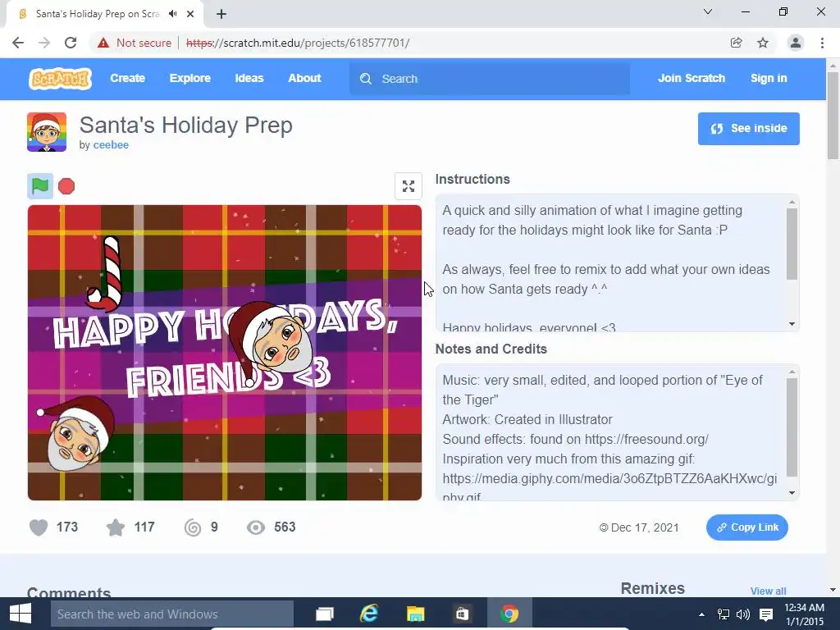Click the browser forward arrow
The height and width of the screenshot is (630, 840).
point(44,43)
